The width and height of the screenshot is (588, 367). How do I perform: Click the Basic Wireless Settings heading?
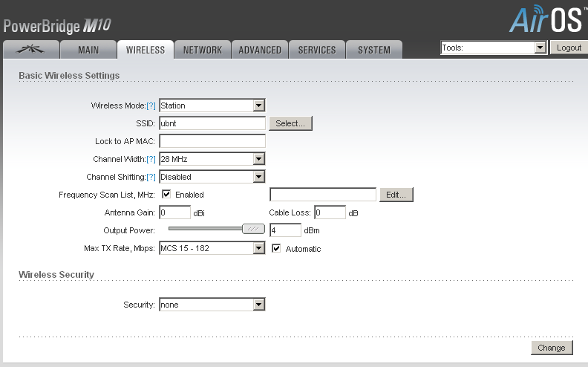pos(69,76)
